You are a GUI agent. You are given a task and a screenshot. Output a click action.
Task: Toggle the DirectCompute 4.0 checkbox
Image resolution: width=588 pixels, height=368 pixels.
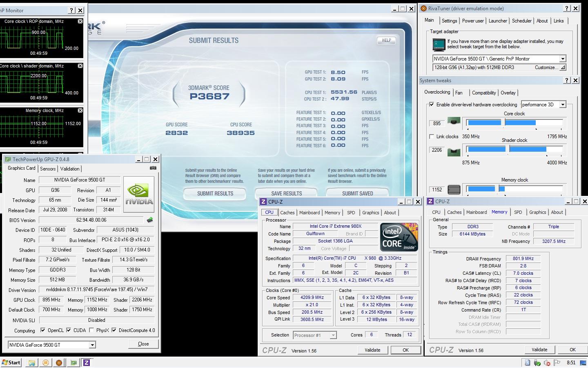[114, 330]
